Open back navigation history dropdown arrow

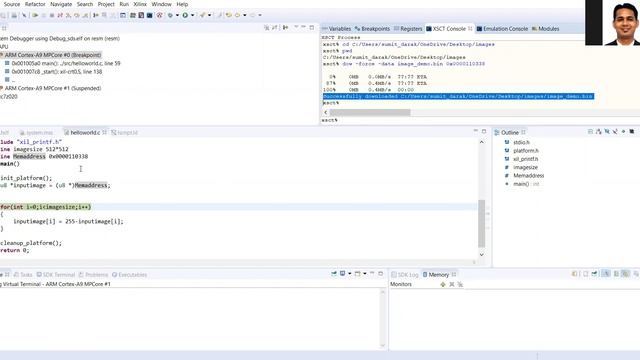(244, 15)
